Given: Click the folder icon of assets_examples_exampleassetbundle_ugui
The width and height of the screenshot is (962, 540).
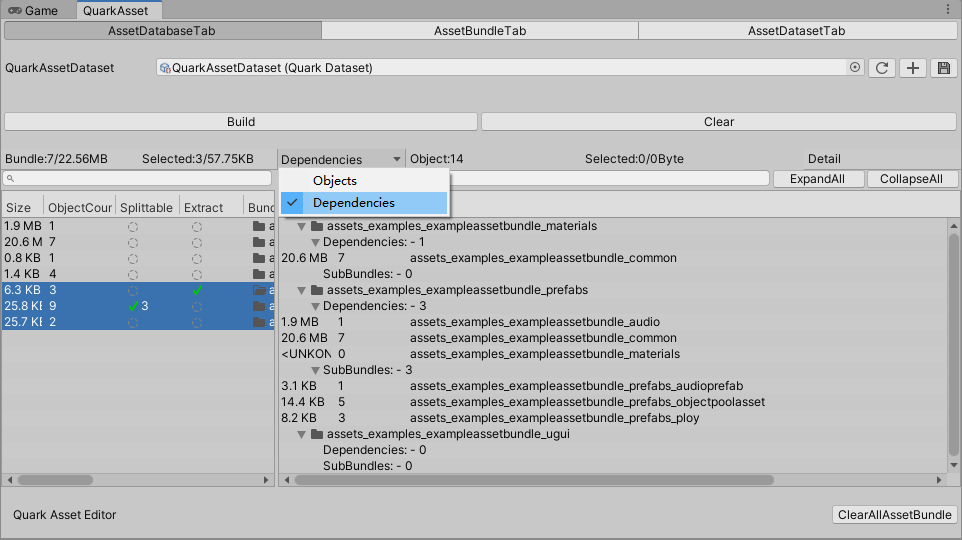Looking at the screenshot, I should click(317, 434).
